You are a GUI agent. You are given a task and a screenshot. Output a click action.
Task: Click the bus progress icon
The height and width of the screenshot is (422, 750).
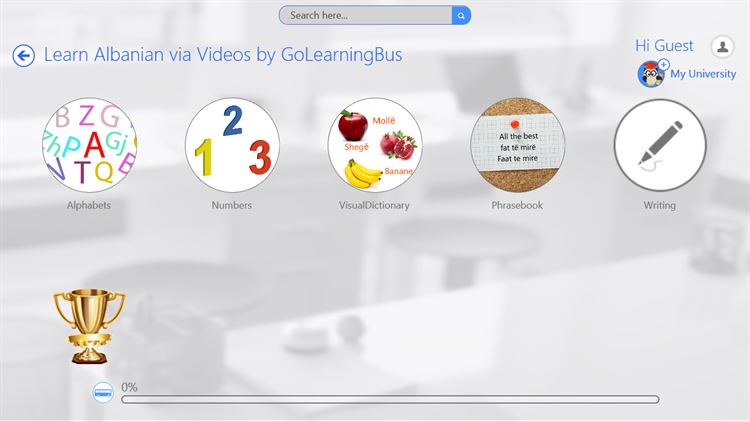[x=103, y=393]
